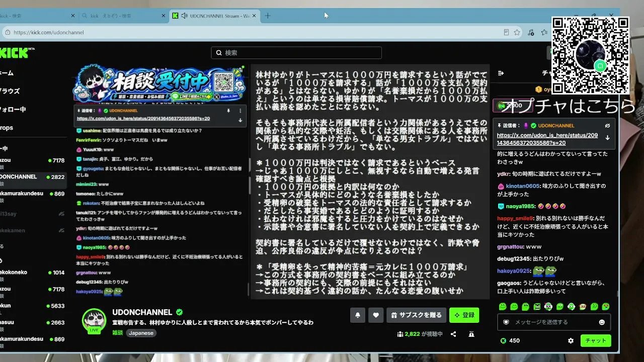Click the browser address bar URL
The width and height of the screenshot is (644, 362).
pyautogui.click(x=49, y=32)
